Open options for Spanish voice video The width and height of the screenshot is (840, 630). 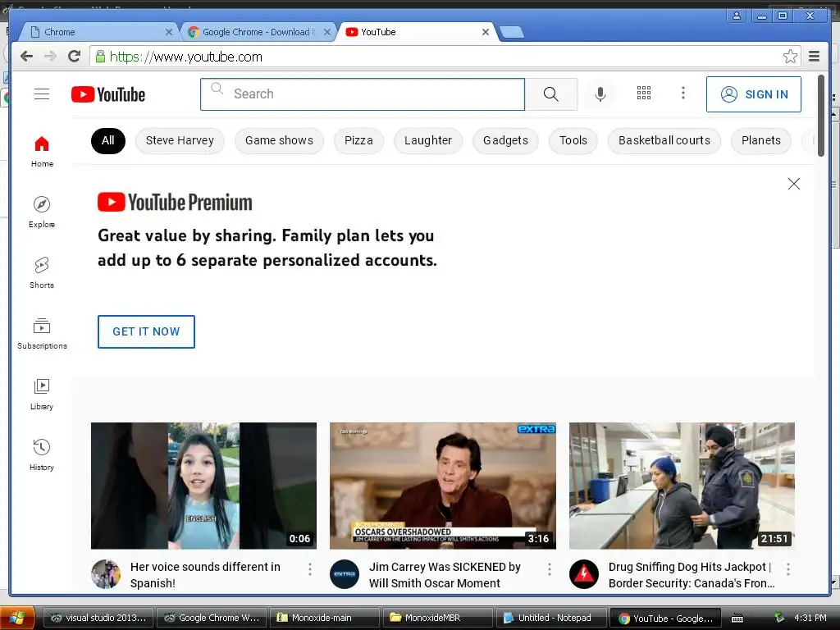[x=309, y=569]
